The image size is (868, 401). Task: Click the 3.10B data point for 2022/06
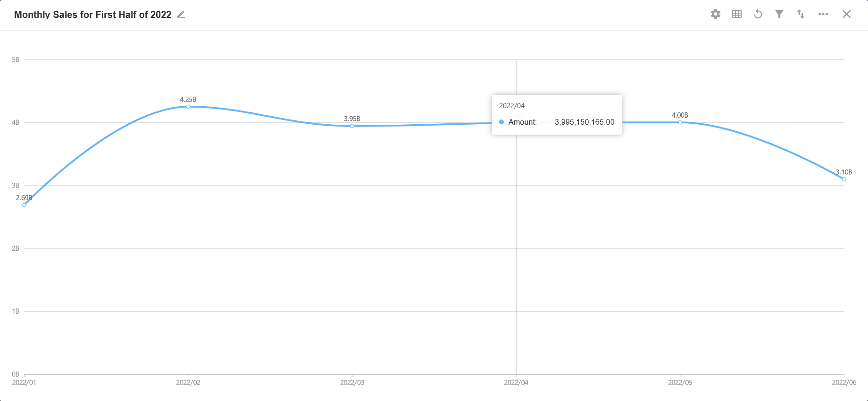pos(844,179)
